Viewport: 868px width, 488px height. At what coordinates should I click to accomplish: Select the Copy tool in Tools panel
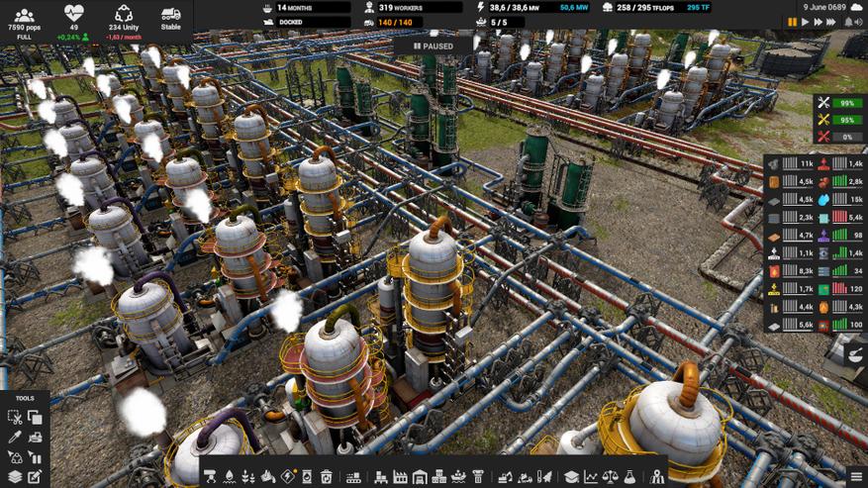click(x=35, y=417)
